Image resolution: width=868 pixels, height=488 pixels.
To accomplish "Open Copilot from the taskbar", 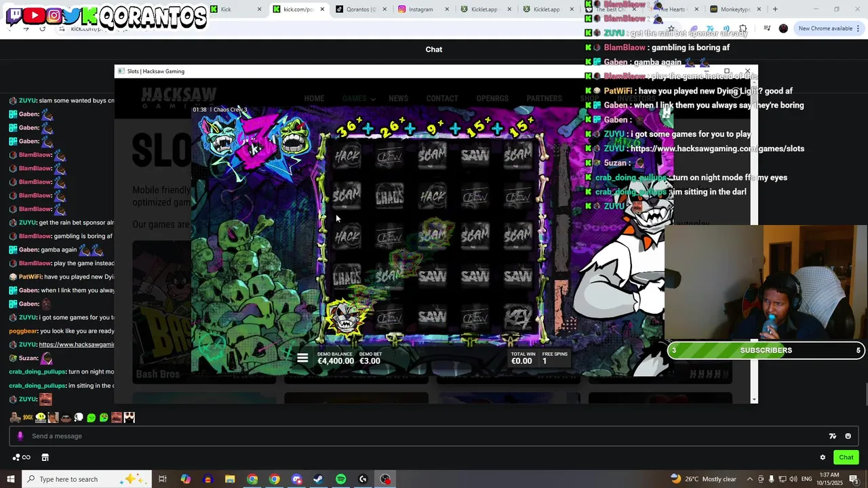I will pyautogui.click(x=185, y=479).
